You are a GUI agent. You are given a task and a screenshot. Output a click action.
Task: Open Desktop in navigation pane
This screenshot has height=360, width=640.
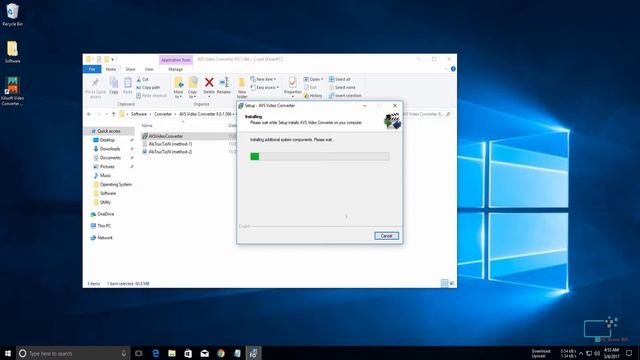(107, 140)
